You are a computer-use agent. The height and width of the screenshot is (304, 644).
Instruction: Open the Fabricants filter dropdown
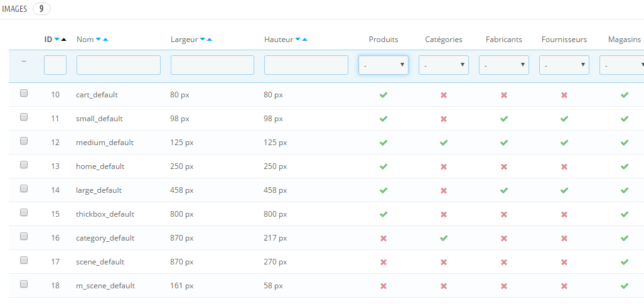(504, 65)
